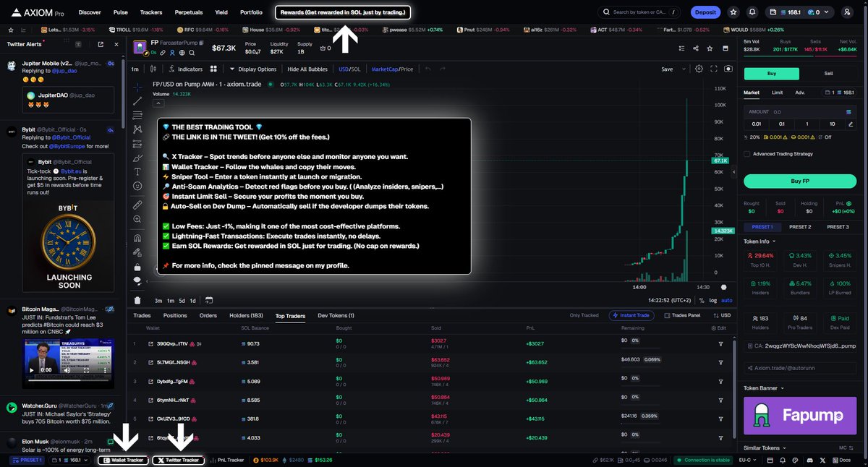
Task: Select the zoom in tool
Action: point(137,219)
